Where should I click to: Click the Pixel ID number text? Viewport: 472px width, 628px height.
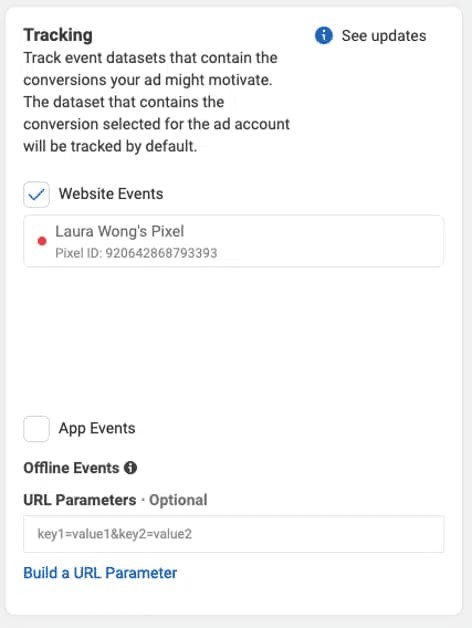pyautogui.click(x=161, y=253)
